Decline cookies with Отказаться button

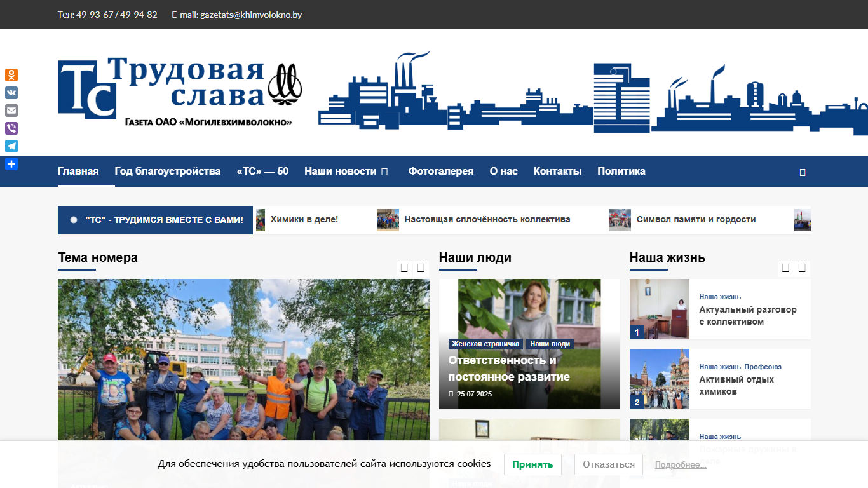tap(609, 464)
